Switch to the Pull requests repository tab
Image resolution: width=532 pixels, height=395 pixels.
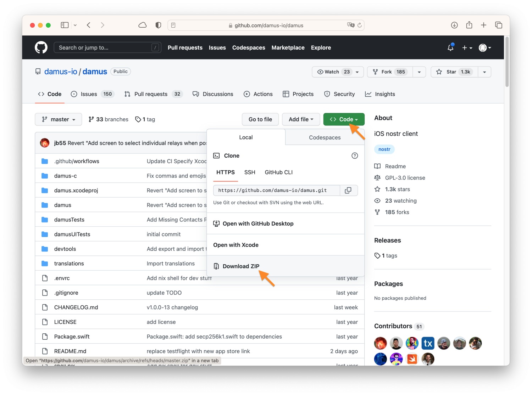pyautogui.click(x=153, y=94)
